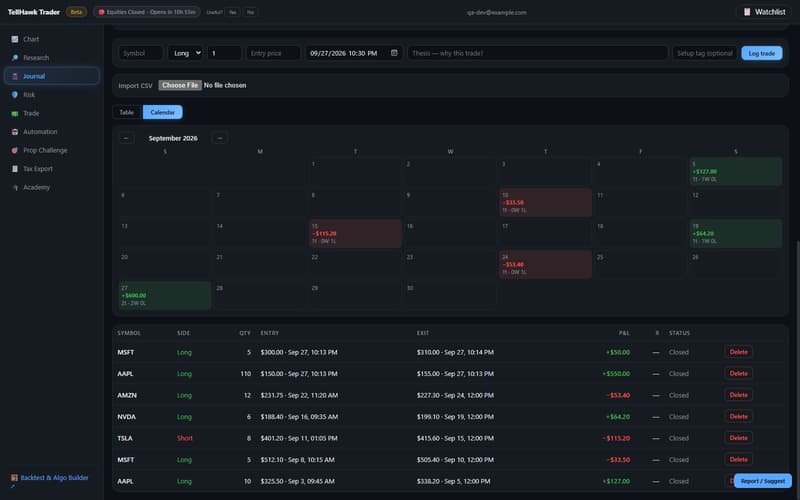Image resolution: width=800 pixels, height=500 pixels.
Task: Open the Chart page icon in sidebar
Action: pos(15,39)
